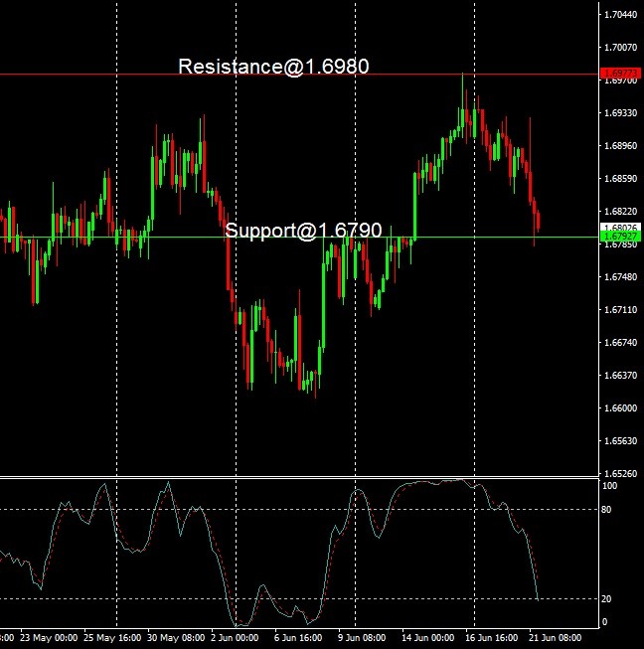Click the green support price tag 1.67927
644x649 pixels.
[620, 237]
